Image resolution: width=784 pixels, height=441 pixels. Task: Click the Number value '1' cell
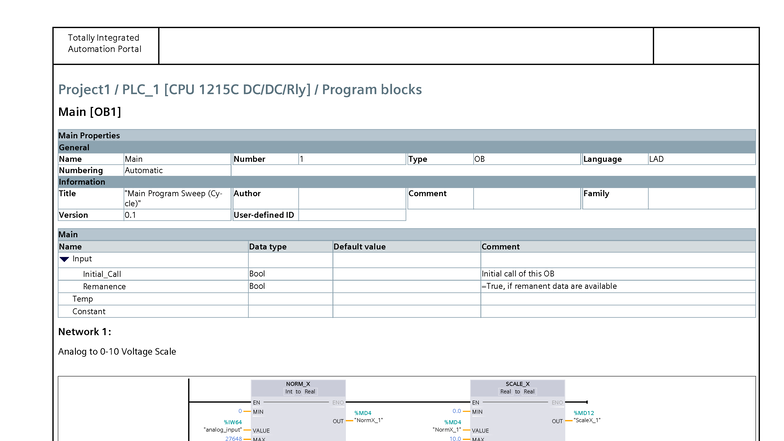(x=352, y=159)
